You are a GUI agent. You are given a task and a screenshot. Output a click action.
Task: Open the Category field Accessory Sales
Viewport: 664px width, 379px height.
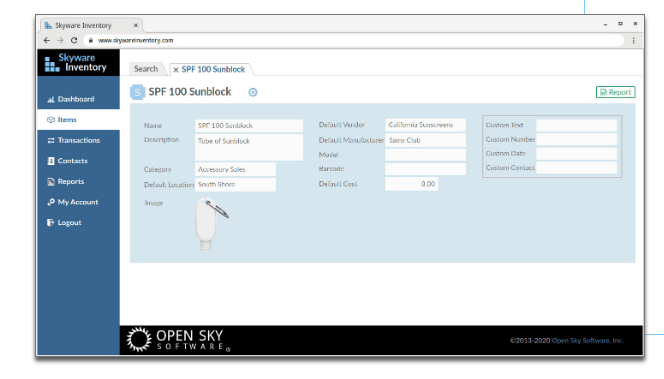[x=235, y=169]
